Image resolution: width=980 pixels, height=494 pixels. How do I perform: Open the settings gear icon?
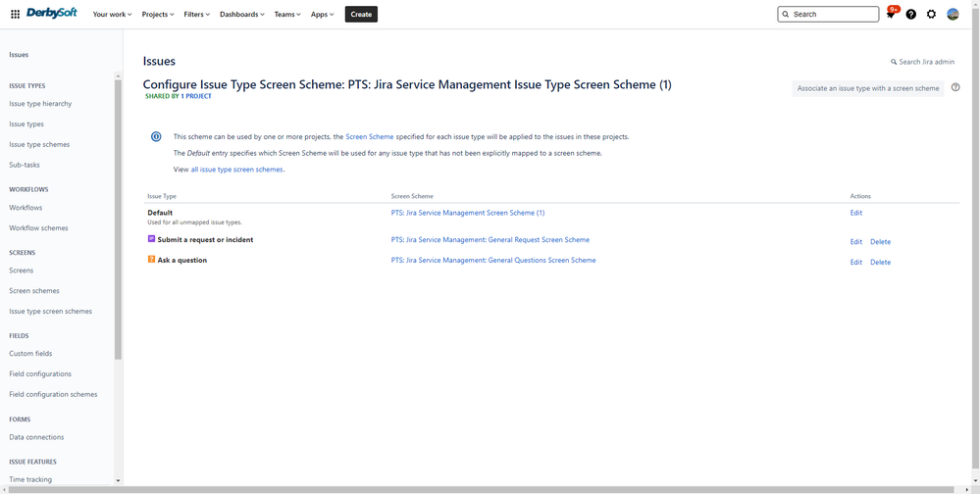[x=931, y=14]
